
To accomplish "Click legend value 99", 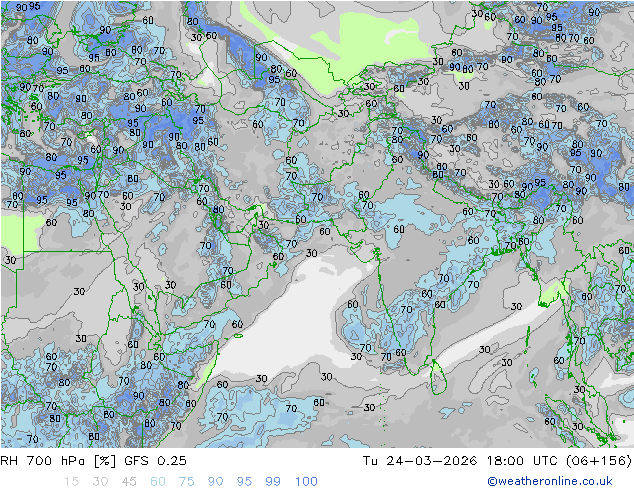I will tap(273, 482).
